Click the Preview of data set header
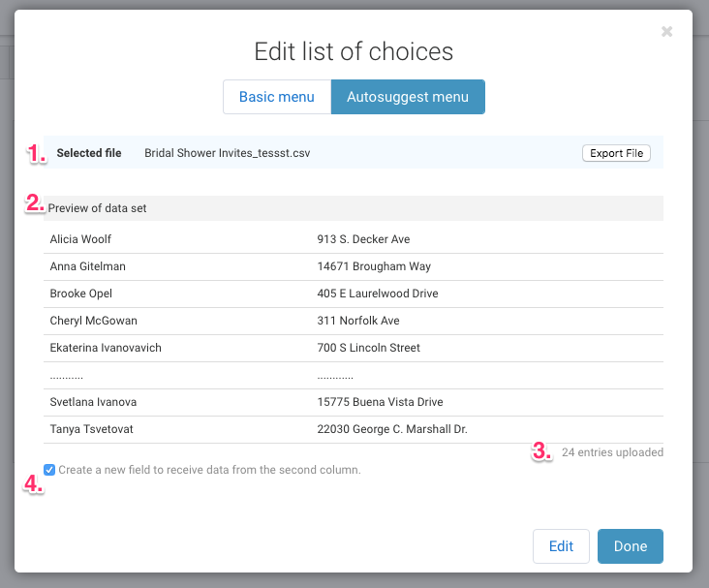The image size is (709, 588). tap(98, 208)
